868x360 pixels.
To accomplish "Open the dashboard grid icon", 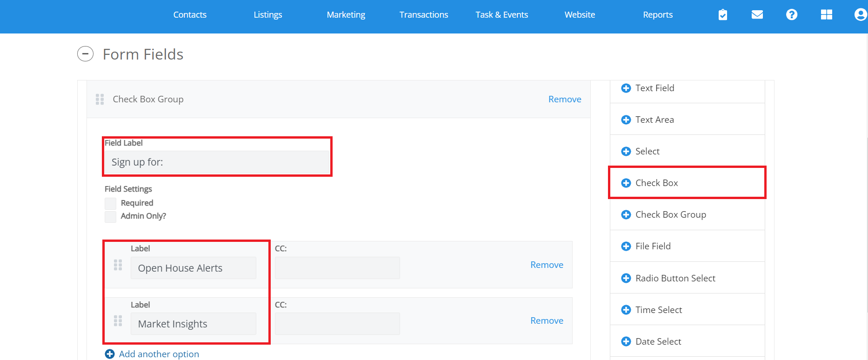I will 826,15.
